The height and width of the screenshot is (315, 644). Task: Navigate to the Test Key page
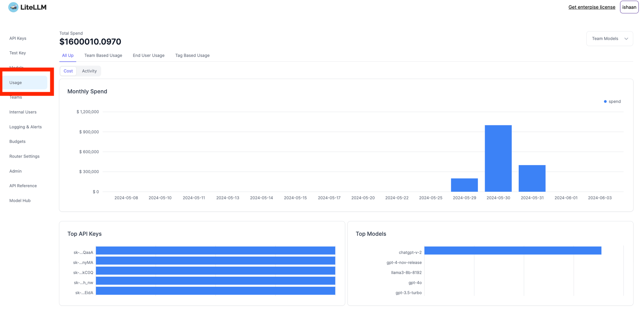(17, 53)
